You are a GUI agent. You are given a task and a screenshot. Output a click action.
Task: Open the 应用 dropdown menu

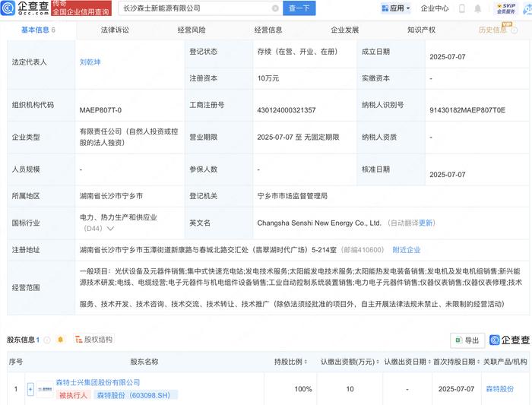pos(396,8)
